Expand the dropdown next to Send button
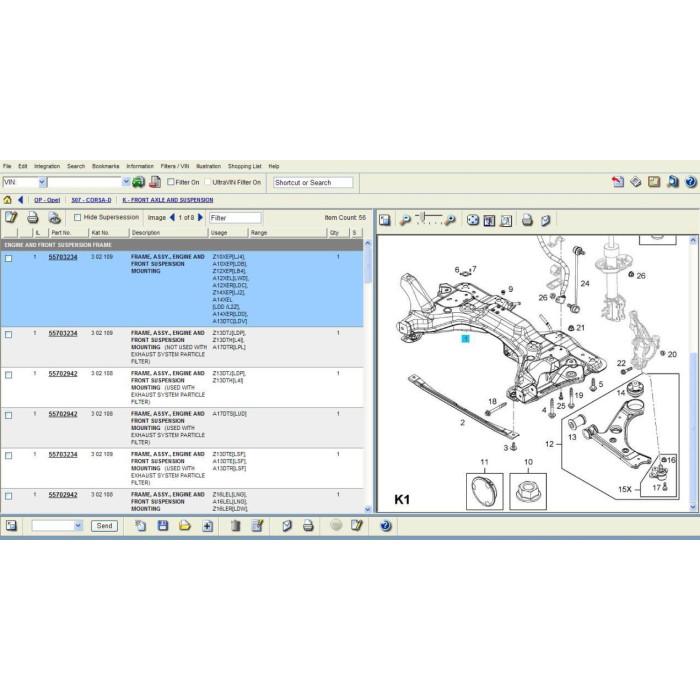The width and height of the screenshot is (700, 700). point(78,525)
